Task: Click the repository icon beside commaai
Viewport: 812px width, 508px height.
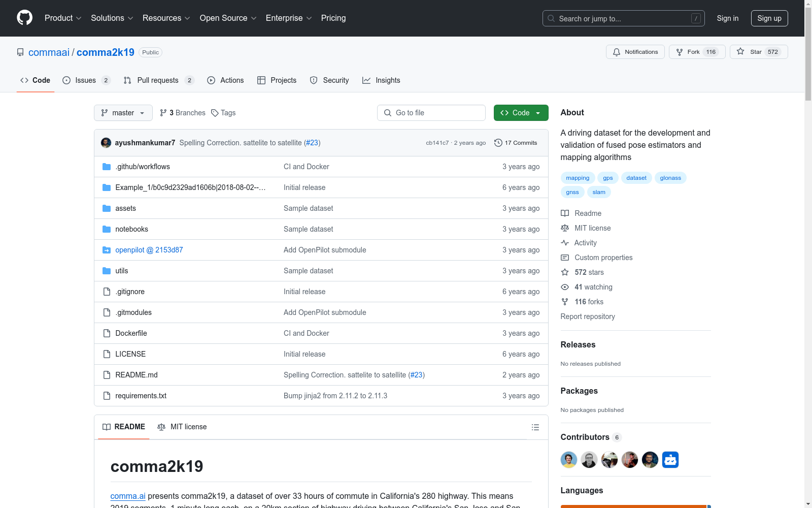Action: [x=20, y=52]
